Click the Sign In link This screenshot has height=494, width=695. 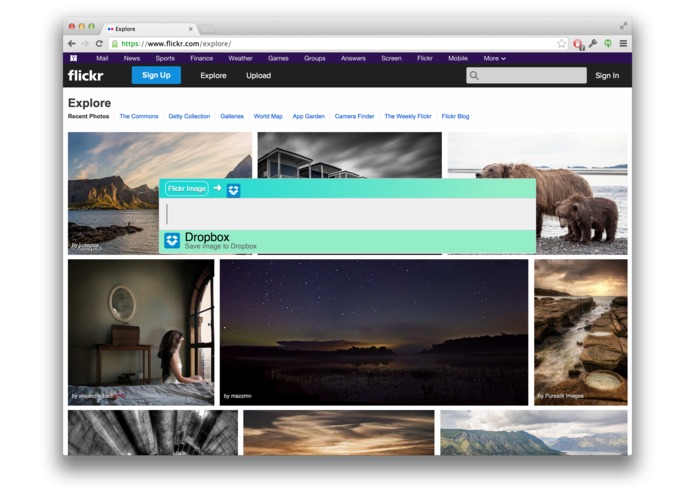coord(607,76)
